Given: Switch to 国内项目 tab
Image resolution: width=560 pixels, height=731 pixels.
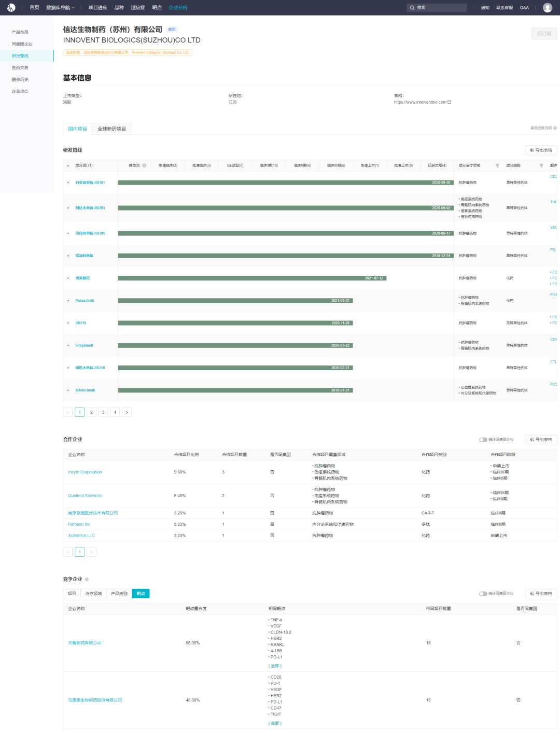Looking at the screenshot, I should coord(78,129).
